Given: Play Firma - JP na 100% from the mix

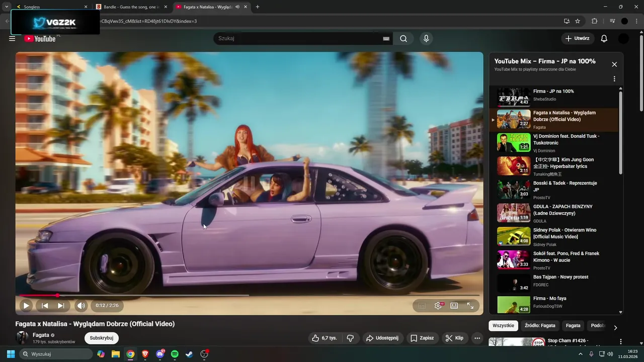Looking at the screenshot, I should 553,97.
